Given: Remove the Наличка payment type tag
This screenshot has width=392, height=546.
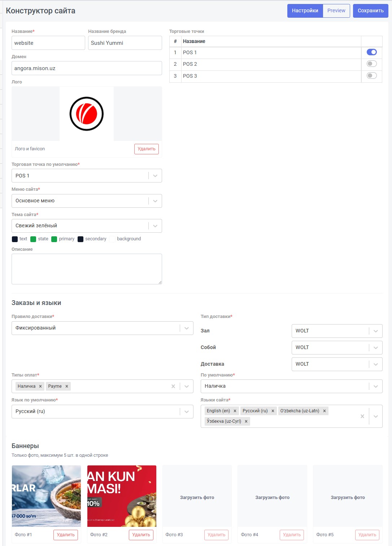Looking at the screenshot, I should click(40, 386).
